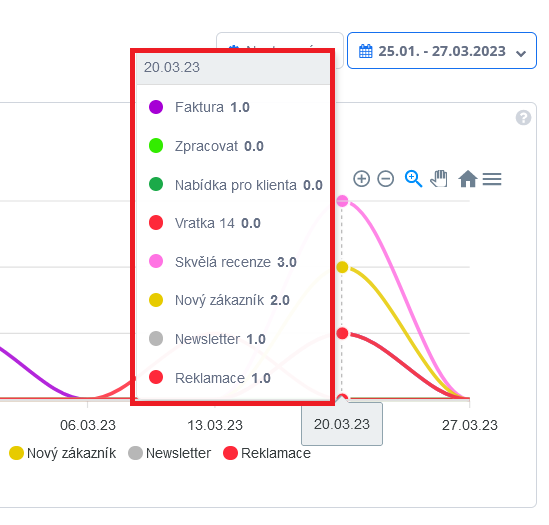The width and height of the screenshot is (549, 525).
Task: Click the zoom out minus icon
Action: click(385, 179)
